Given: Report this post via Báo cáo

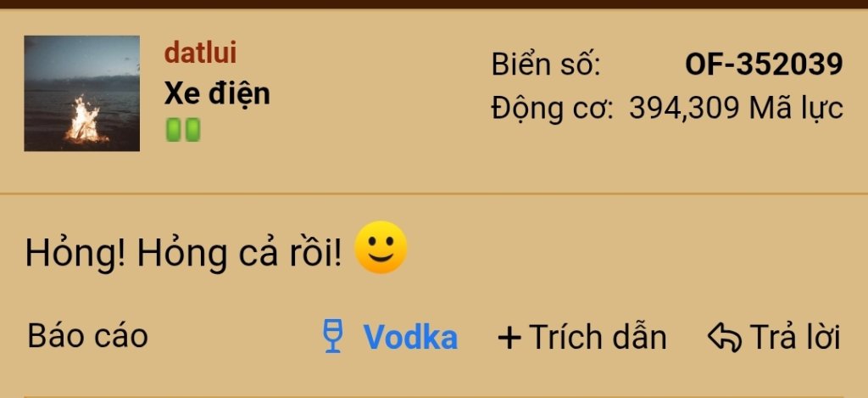Looking at the screenshot, I should tap(87, 336).
